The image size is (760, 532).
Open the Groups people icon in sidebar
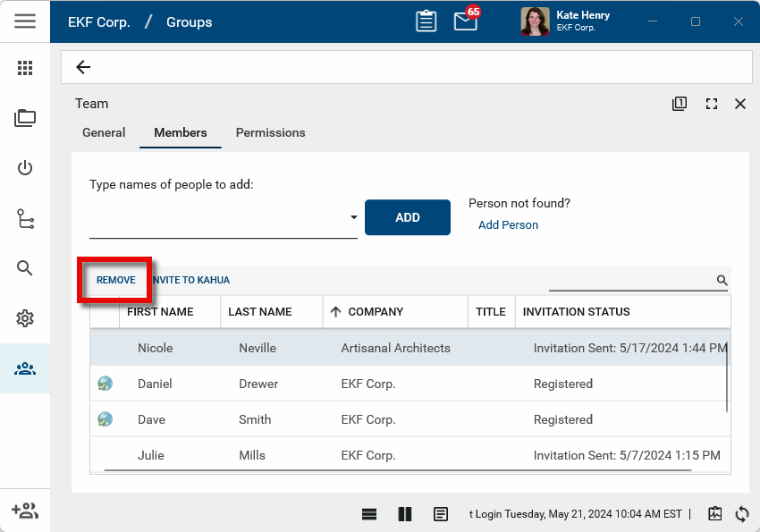pos(25,368)
